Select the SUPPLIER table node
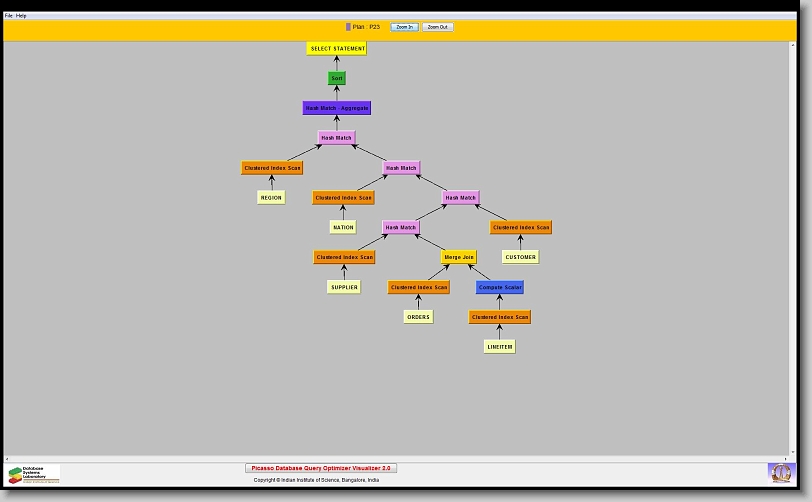Viewport: 812px width, 502px height. [x=343, y=287]
